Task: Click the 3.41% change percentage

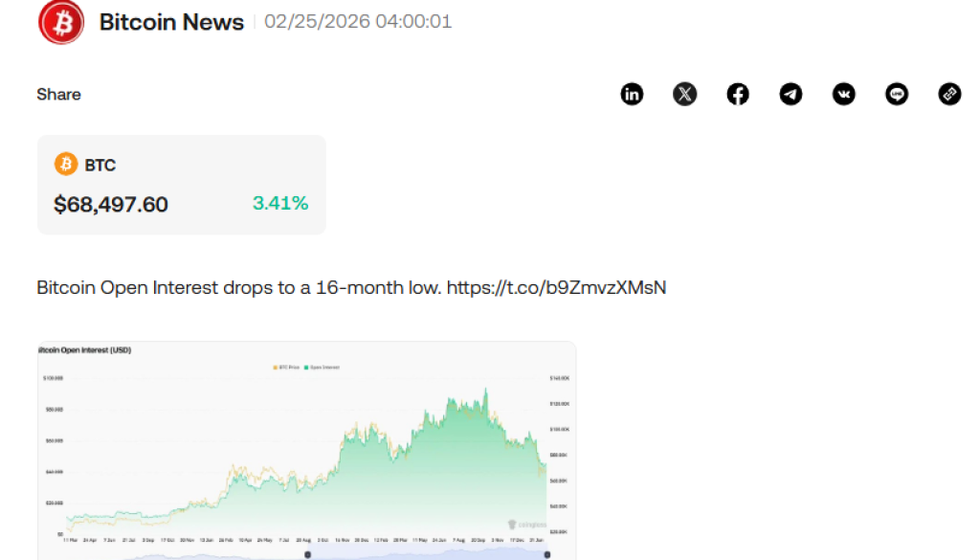Action: (x=279, y=203)
